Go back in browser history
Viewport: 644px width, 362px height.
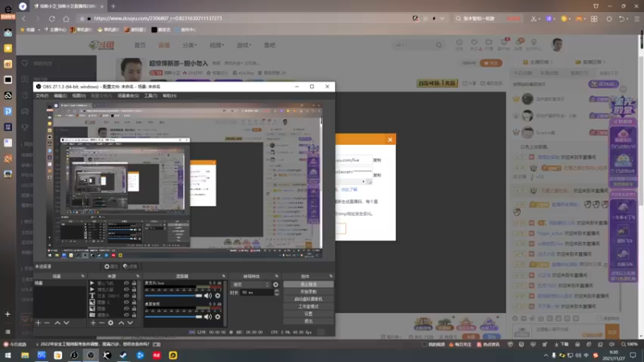click(24, 19)
